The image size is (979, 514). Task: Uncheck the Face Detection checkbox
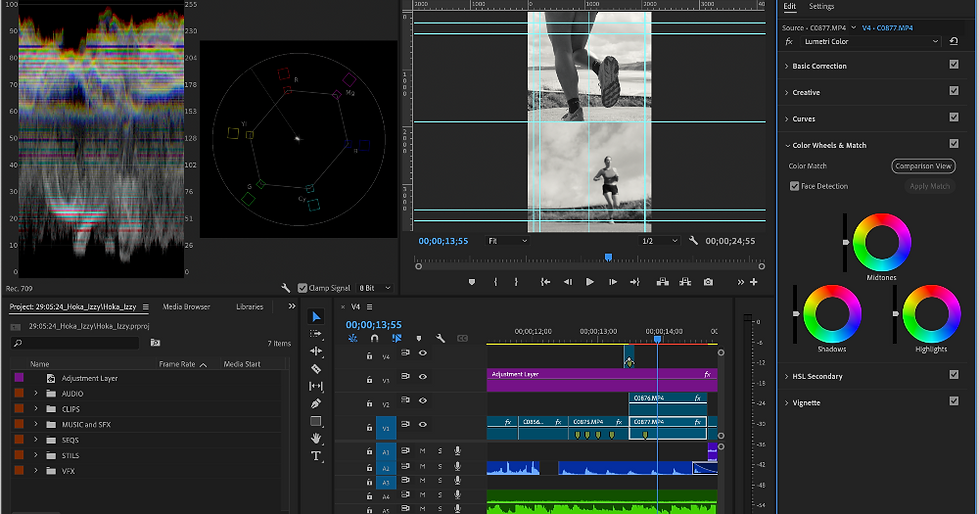[x=794, y=186]
